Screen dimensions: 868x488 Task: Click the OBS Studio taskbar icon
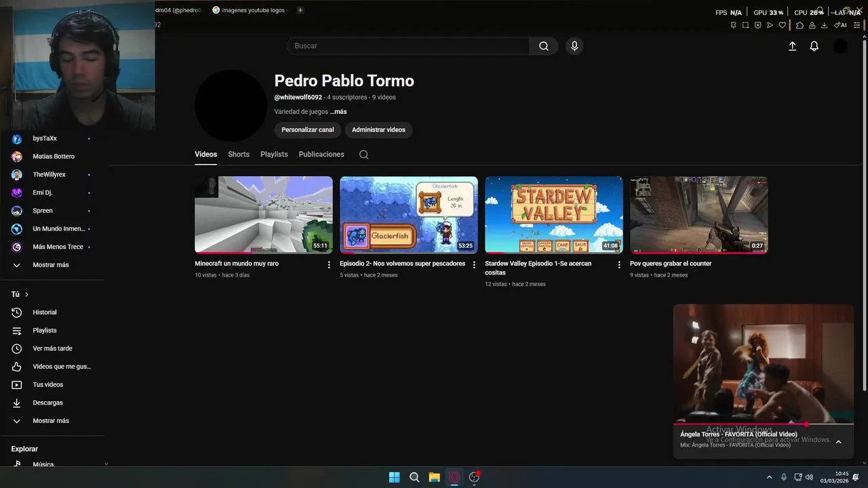point(474,477)
